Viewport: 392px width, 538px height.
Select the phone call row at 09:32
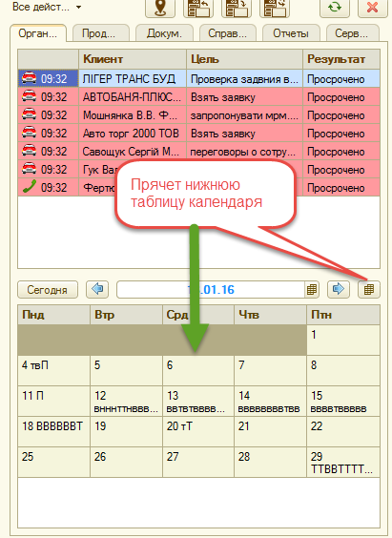point(199,187)
